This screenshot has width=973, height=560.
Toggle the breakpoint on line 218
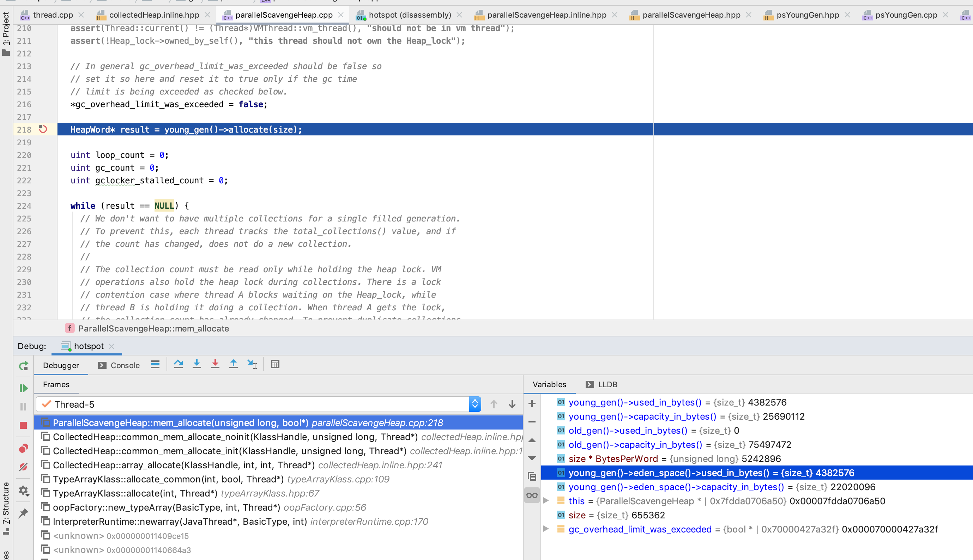coord(43,129)
